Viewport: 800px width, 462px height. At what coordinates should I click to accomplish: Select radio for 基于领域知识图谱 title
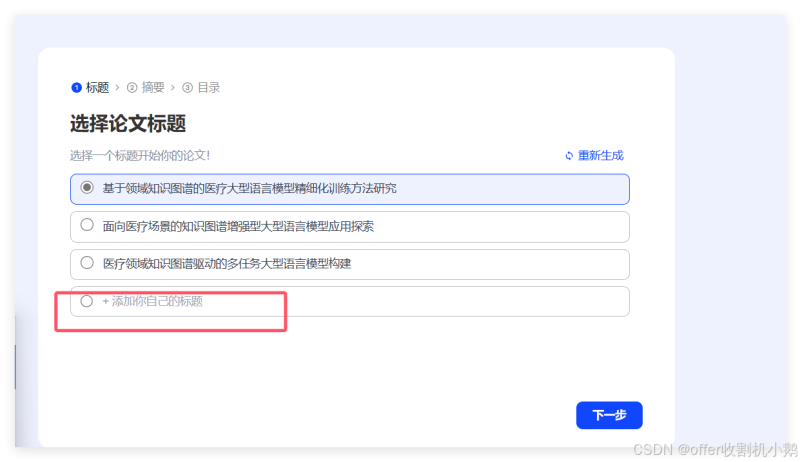point(87,188)
